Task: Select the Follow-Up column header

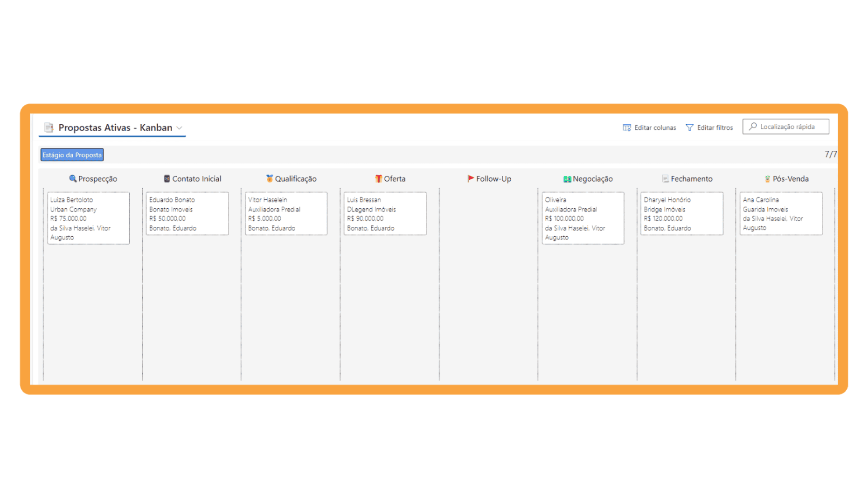Action: coord(489,178)
